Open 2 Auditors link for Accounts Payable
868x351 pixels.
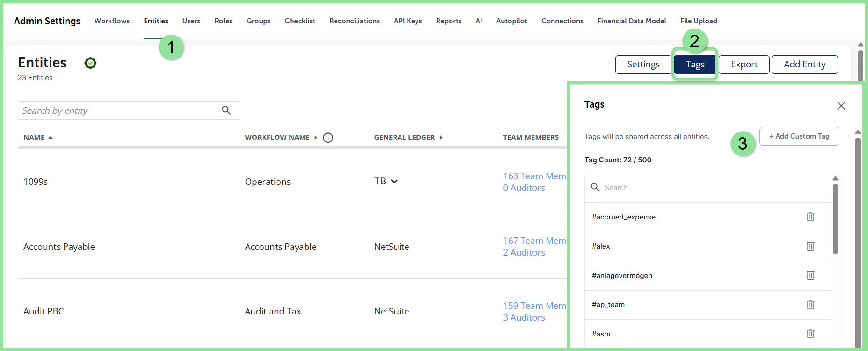pos(524,252)
